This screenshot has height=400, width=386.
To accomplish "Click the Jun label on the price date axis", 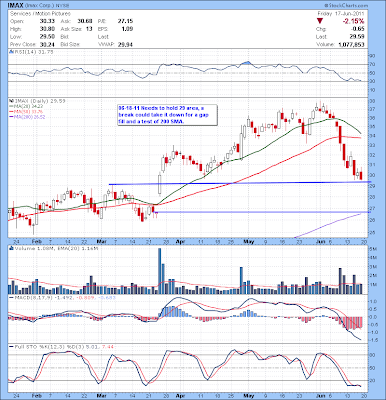I will [x=320, y=241].
